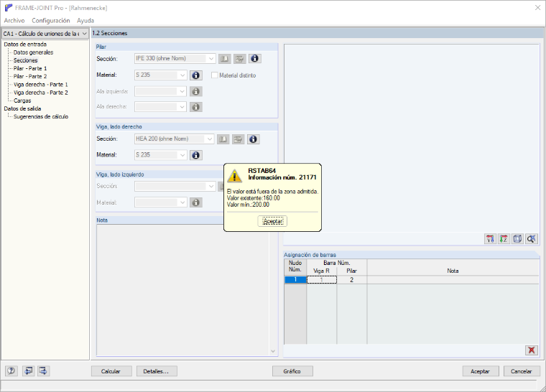Click the view in Y direction graphic icon
Image resolution: width=546 pixels, height=392 pixels.
pyautogui.click(x=490, y=239)
